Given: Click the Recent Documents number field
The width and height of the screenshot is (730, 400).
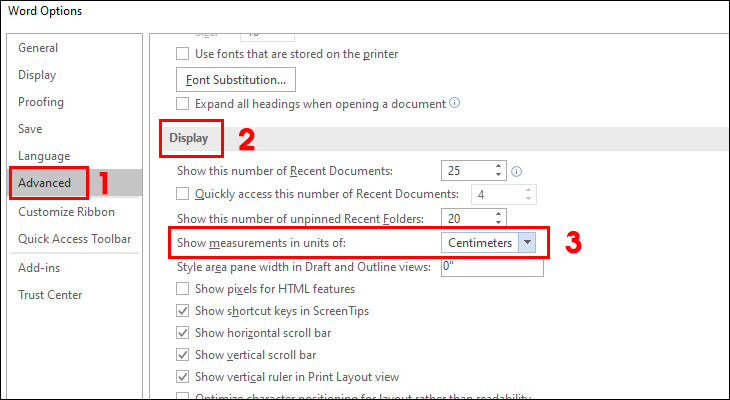Looking at the screenshot, I should tap(467, 171).
